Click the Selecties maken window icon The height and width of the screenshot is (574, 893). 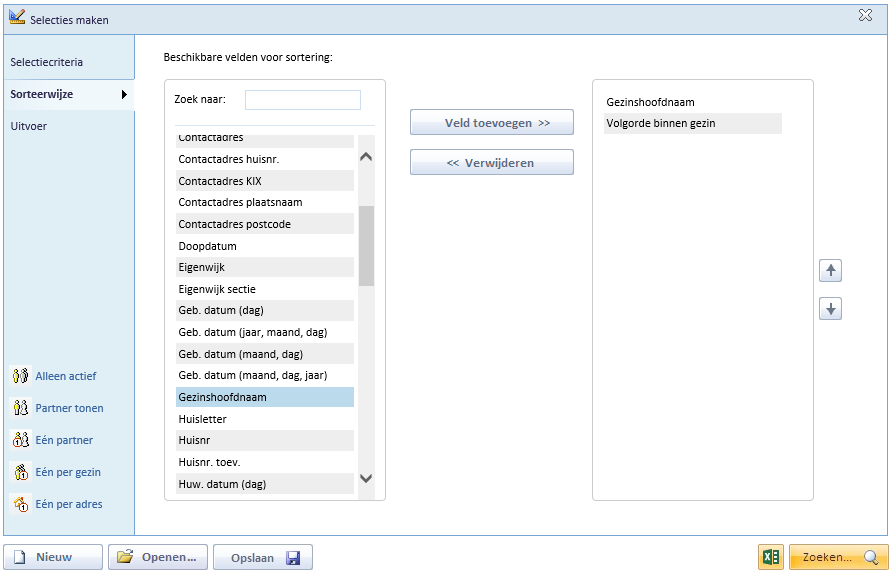click(x=17, y=18)
